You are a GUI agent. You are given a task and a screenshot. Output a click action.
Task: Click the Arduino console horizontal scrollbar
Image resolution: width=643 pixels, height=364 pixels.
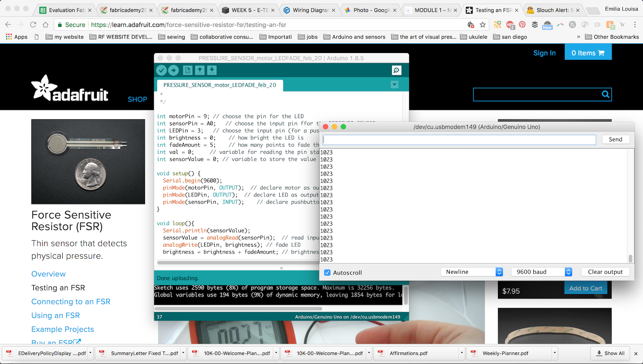coord(238,309)
